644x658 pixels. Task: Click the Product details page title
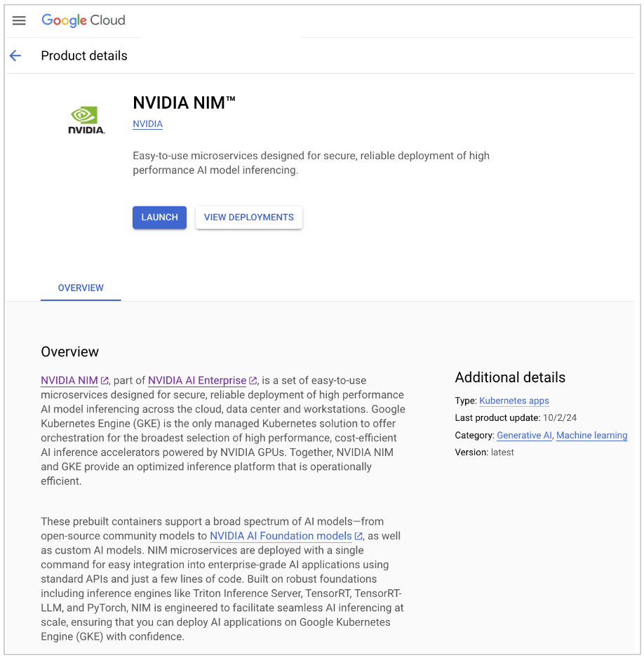[84, 56]
